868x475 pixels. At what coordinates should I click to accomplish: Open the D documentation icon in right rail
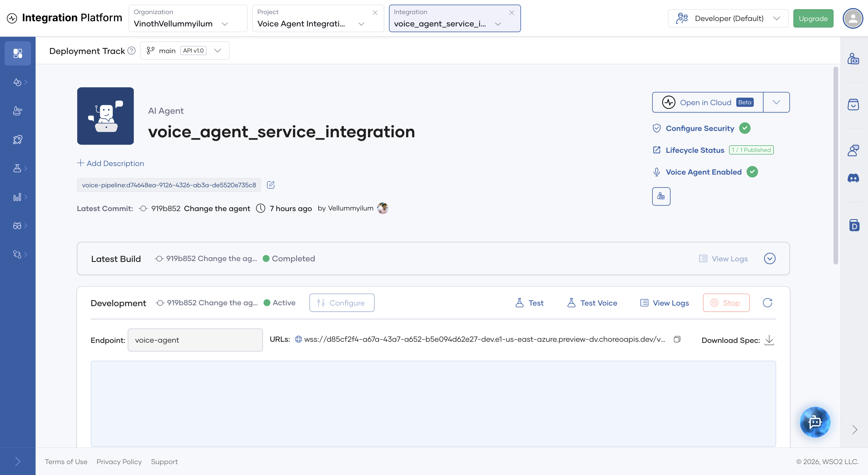854,225
